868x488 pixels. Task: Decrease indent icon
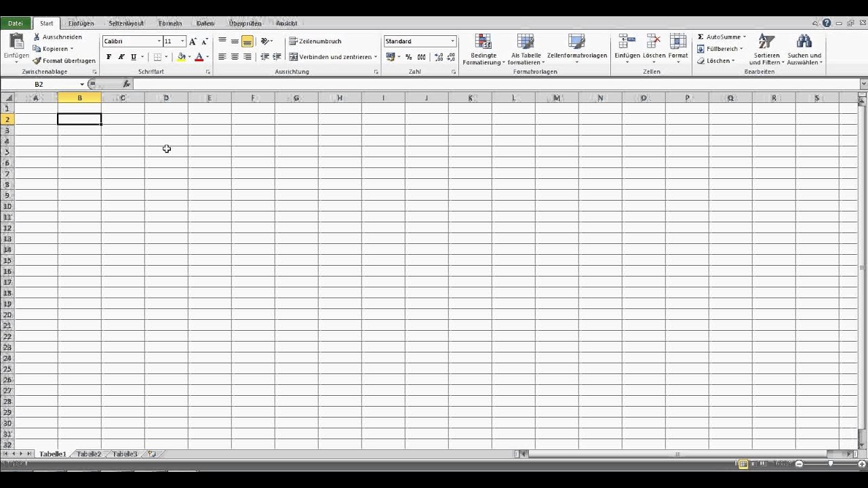[x=264, y=57]
